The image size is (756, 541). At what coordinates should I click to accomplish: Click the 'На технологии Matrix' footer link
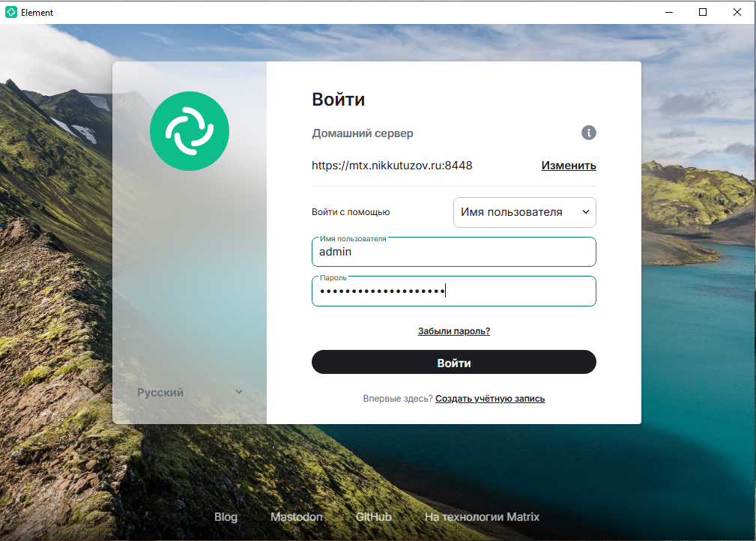click(482, 517)
